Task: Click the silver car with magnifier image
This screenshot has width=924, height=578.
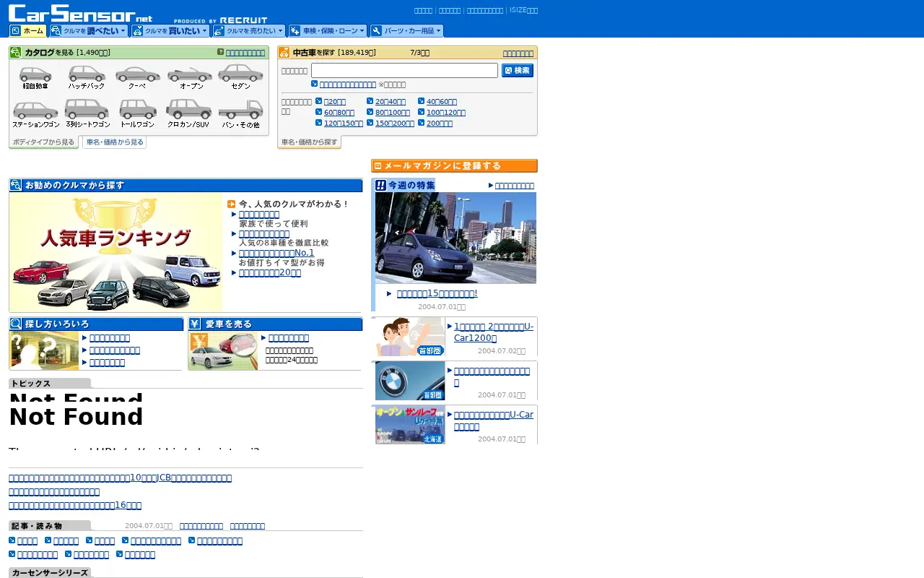Action: click(x=224, y=350)
